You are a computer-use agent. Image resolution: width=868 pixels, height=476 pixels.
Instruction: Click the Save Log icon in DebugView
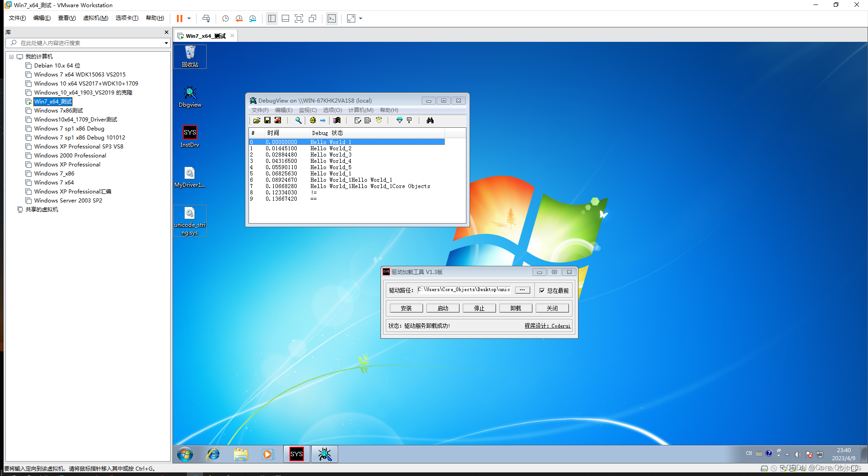(267, 120)
